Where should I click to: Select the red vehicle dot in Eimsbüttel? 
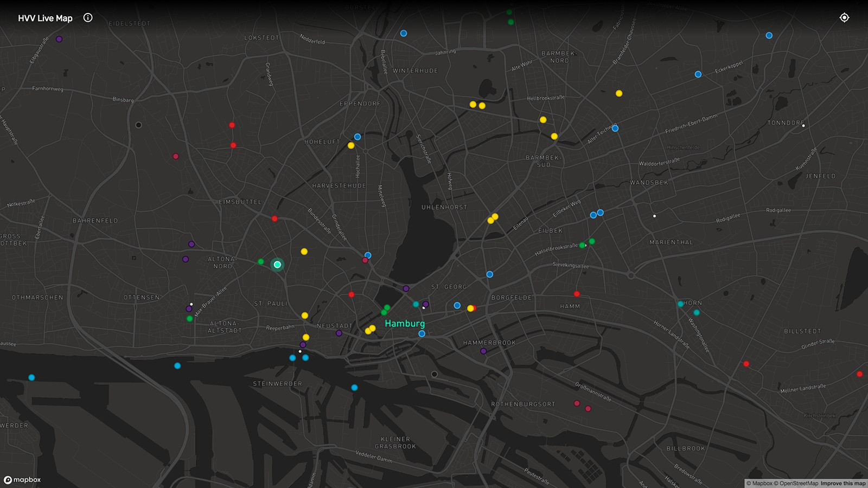pos(274,219)
